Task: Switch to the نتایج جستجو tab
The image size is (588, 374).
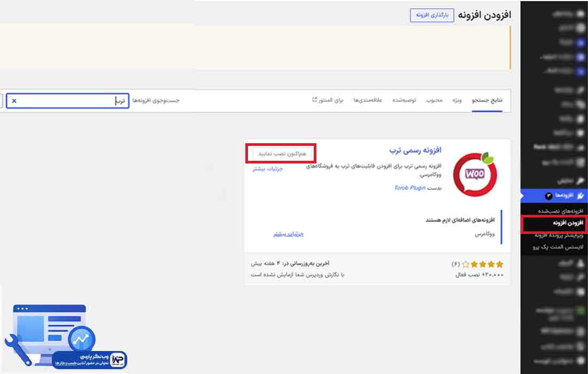Action: click(487, 100)
